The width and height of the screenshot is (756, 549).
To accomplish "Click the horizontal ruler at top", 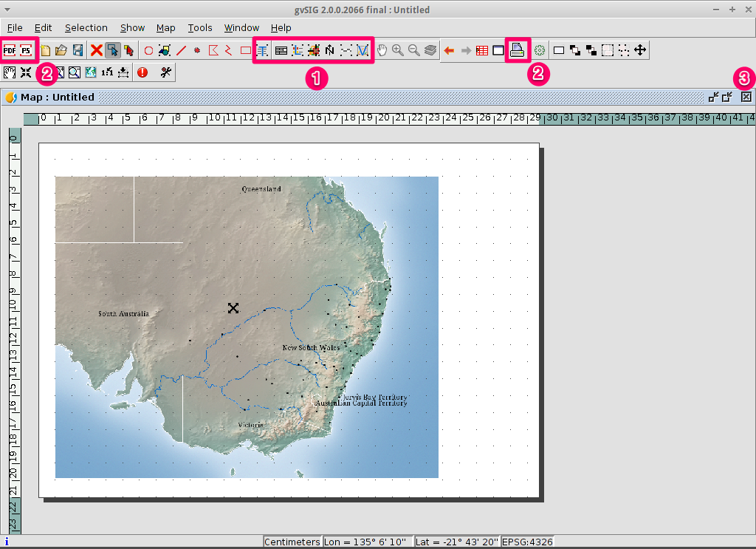I will [388, 119].
